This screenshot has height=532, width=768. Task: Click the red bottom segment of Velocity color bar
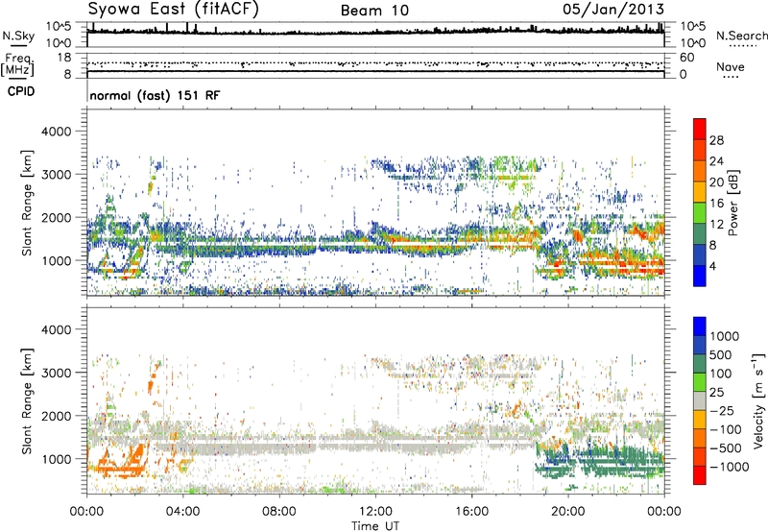coord(700,475)
